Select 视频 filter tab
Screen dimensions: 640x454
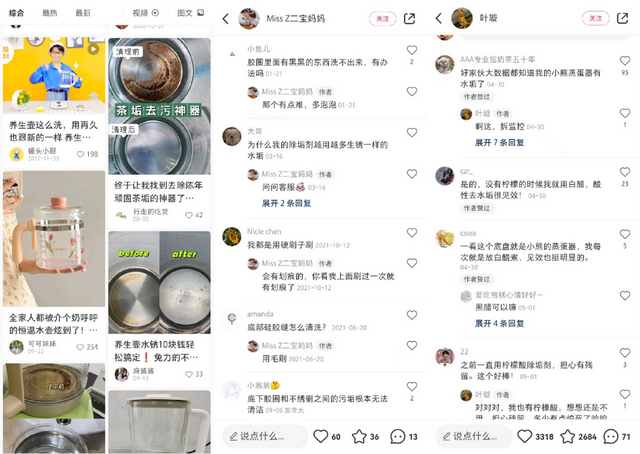pos(145,13)
